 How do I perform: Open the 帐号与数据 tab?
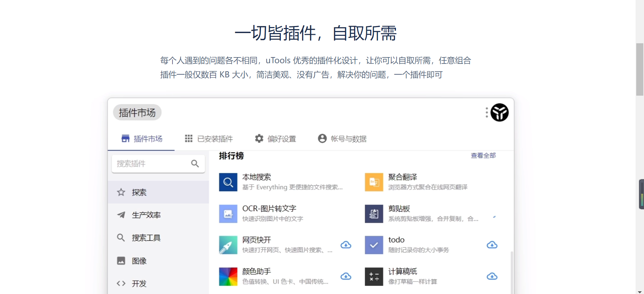pos(342,139)
